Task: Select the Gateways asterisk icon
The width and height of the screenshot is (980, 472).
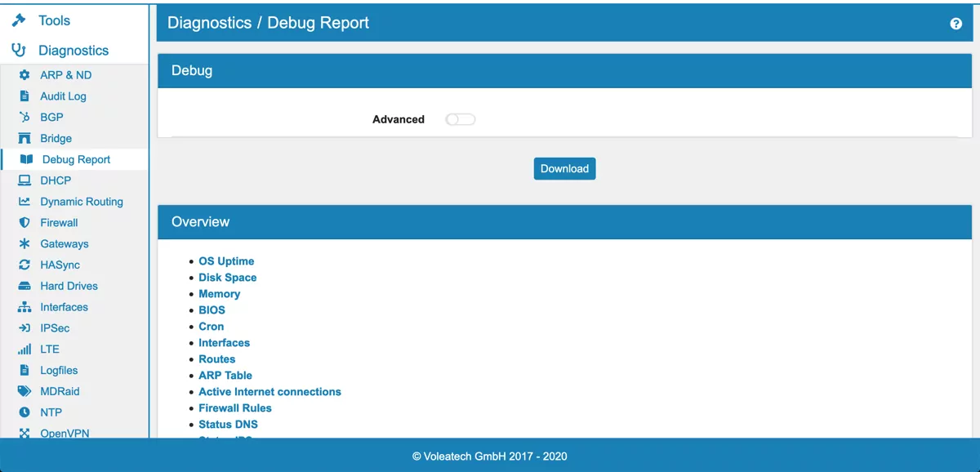Action: (25, 243)
